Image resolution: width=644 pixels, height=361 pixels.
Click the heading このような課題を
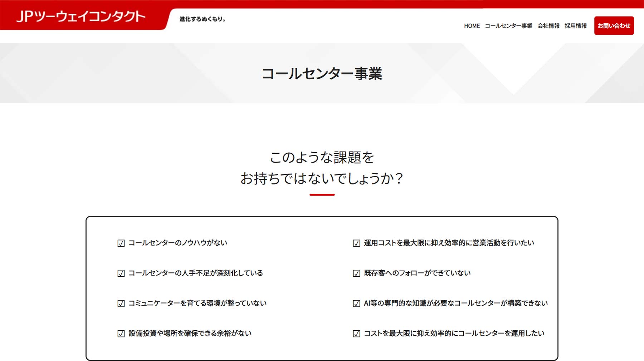tap(322, 157)
